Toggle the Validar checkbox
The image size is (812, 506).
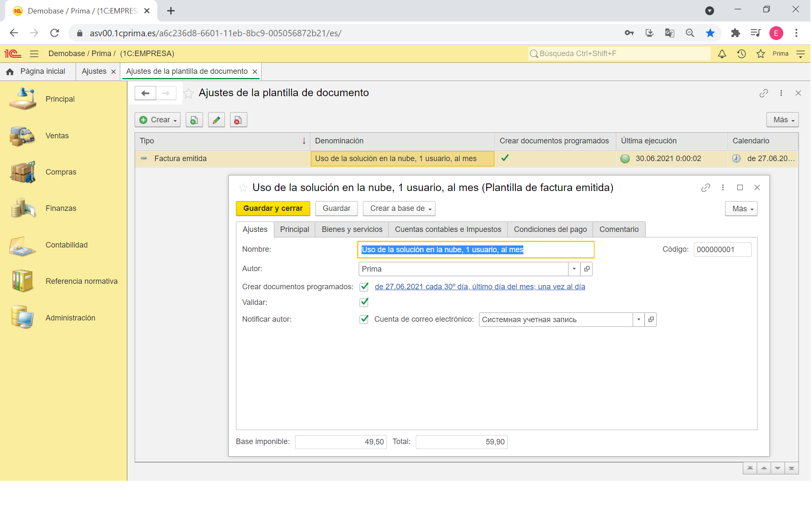tap(365, 303)
